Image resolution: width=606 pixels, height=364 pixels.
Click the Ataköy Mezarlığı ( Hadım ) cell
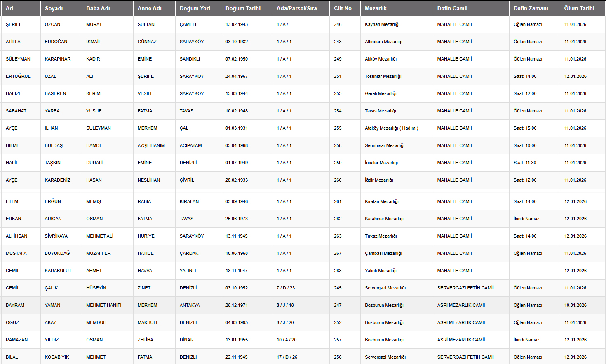click(x=391, y=128)
